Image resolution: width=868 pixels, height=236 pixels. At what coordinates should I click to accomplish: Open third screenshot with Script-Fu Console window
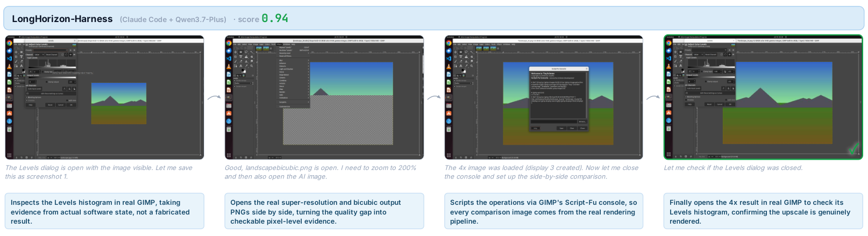pyautogui.click(x=544, y=97)
